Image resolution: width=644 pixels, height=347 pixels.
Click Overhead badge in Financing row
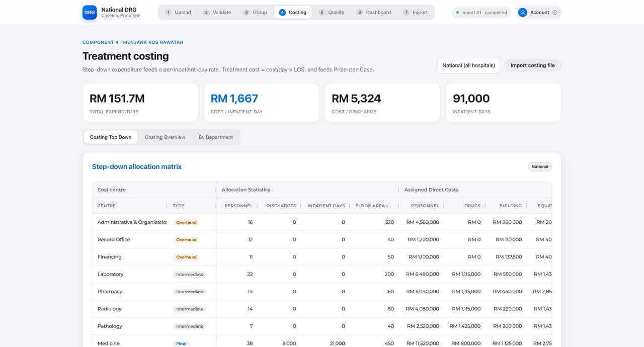186,257
